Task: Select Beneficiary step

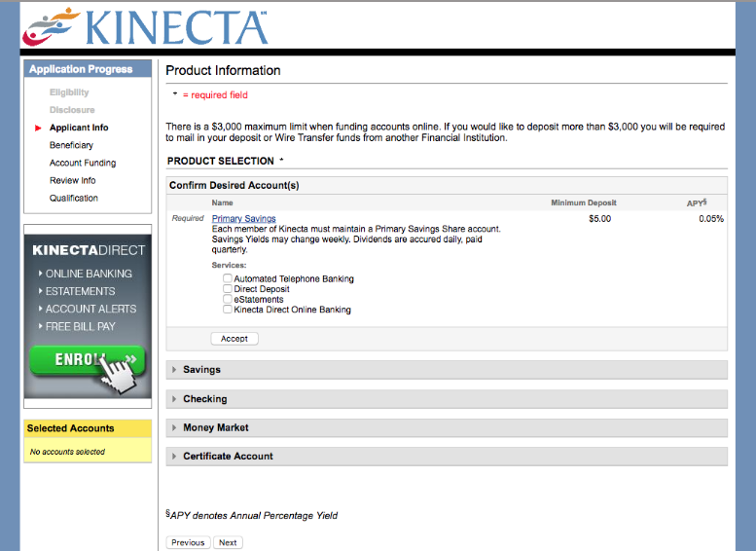Action: click(x=71, y=145)
